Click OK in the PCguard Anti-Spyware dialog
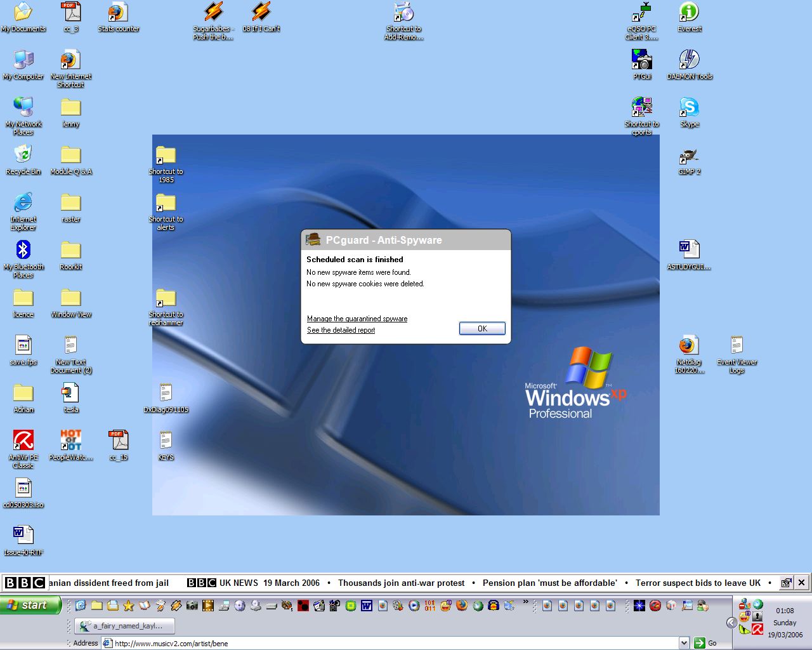The width and height of the screenshot is (812, 650). tap(482, 328)
